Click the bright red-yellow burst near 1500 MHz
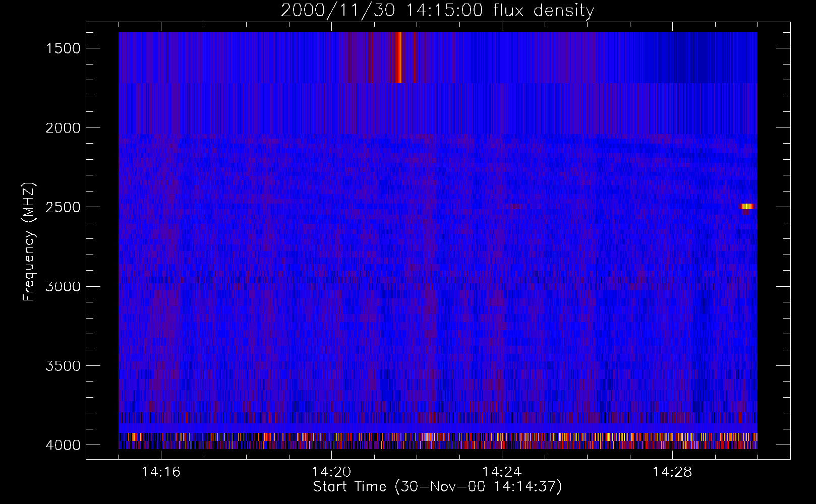Viewport: 816px width, 504px height. pyautogui.click(x=398, y=57)
